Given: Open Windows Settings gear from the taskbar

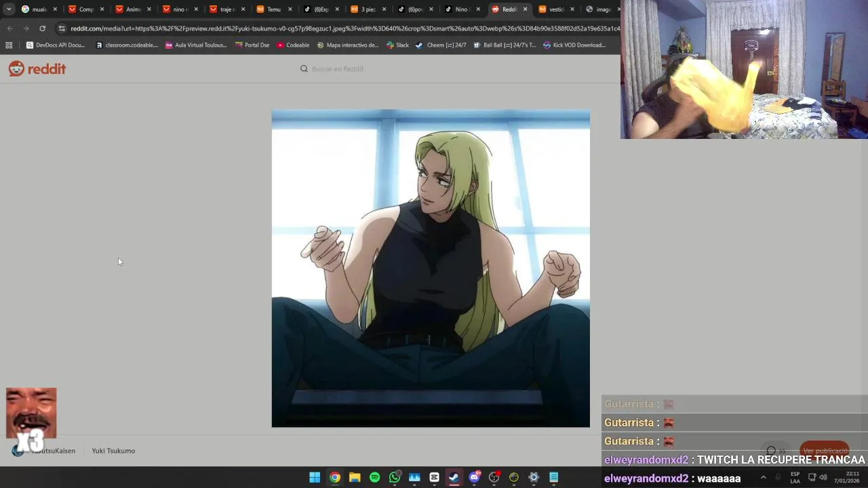Looking at the screenshot, I should click(534, 477).
